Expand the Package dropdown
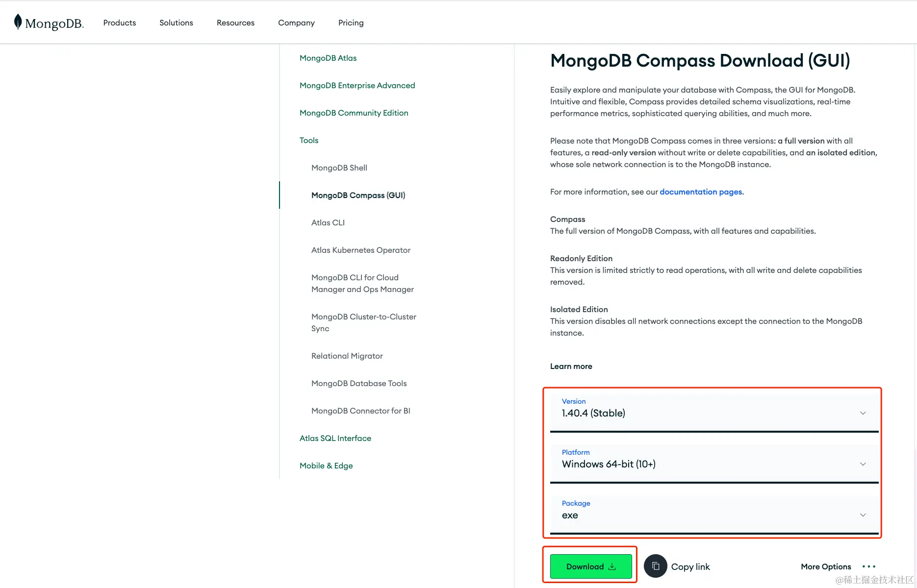 coord(714,514)
